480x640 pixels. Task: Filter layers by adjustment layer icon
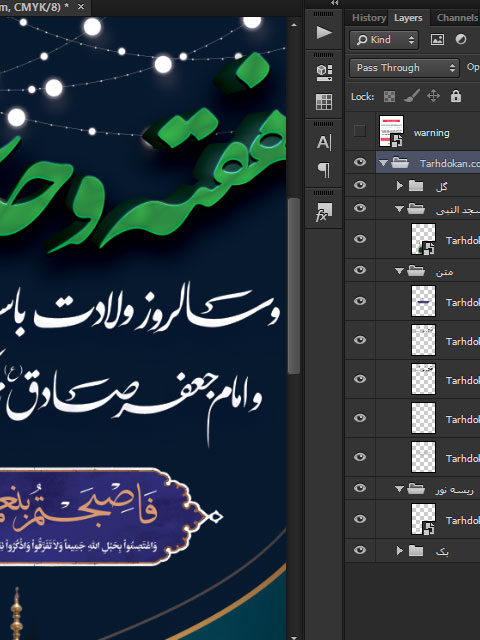click(461, 40)
